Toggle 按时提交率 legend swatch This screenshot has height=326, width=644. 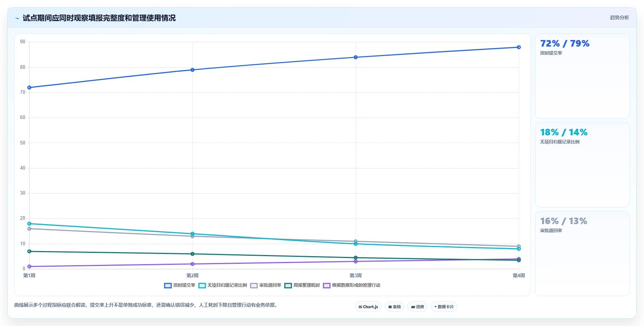tap(168, 286)
